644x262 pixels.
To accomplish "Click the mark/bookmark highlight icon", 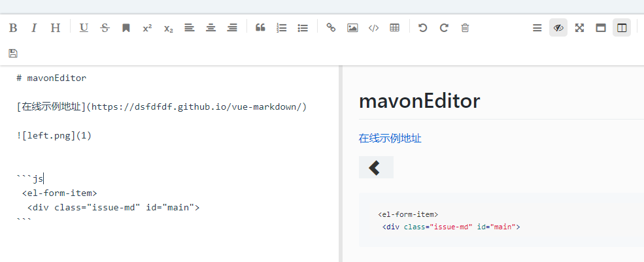I will 126,28.
